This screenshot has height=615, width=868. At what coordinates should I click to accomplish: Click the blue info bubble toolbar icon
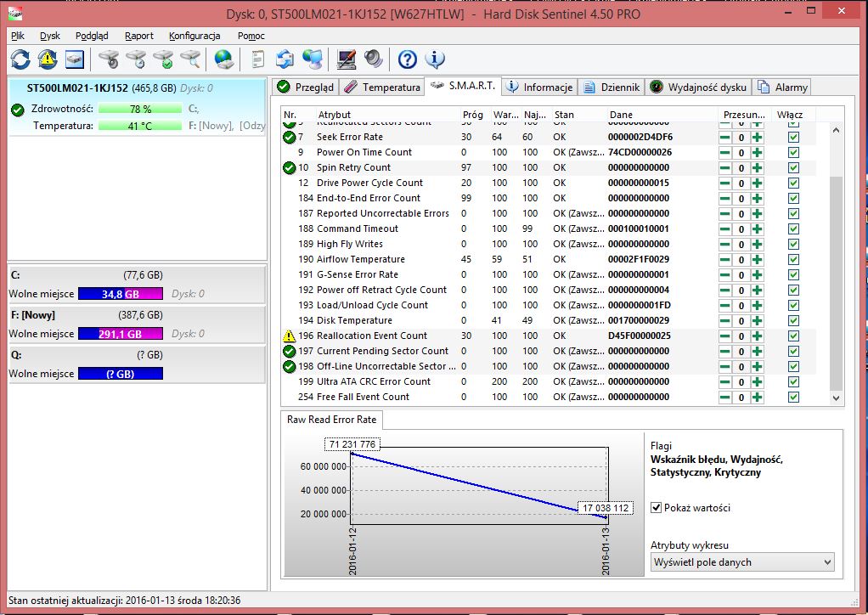point(435,59)
